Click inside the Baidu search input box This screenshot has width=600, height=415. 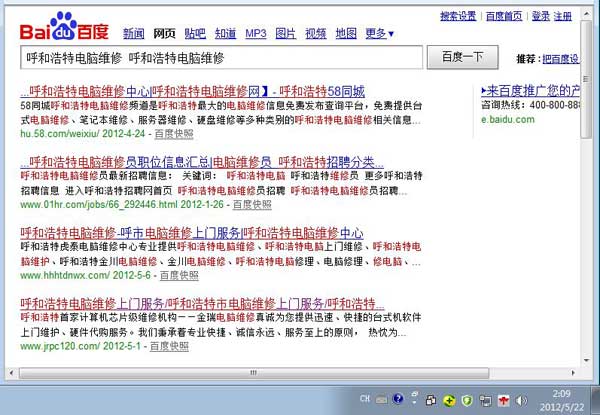222,57
